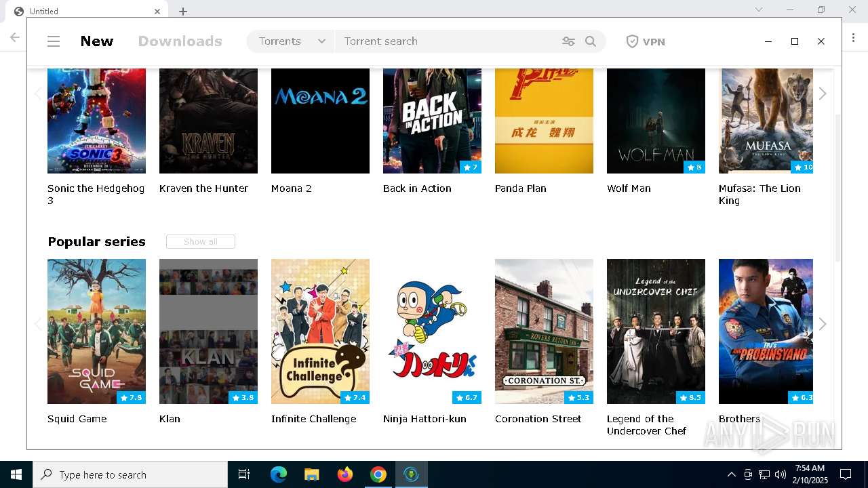Viewport: 868px width, 488px height.
Task: Click the torrent app taskbar icon
Action: point(411,474)
